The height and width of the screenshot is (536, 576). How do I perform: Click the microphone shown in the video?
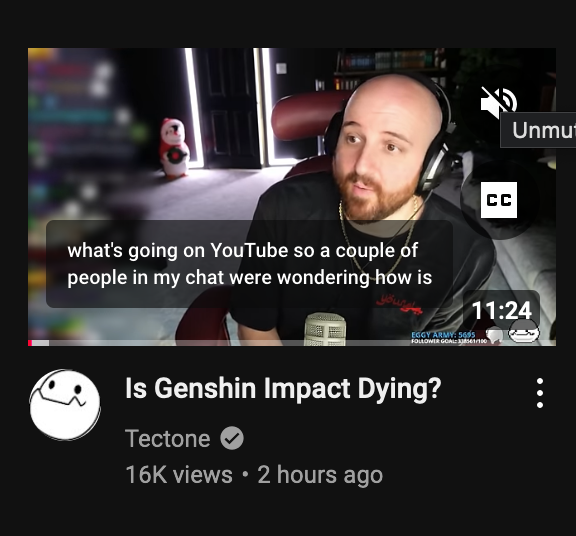point(325,329)
